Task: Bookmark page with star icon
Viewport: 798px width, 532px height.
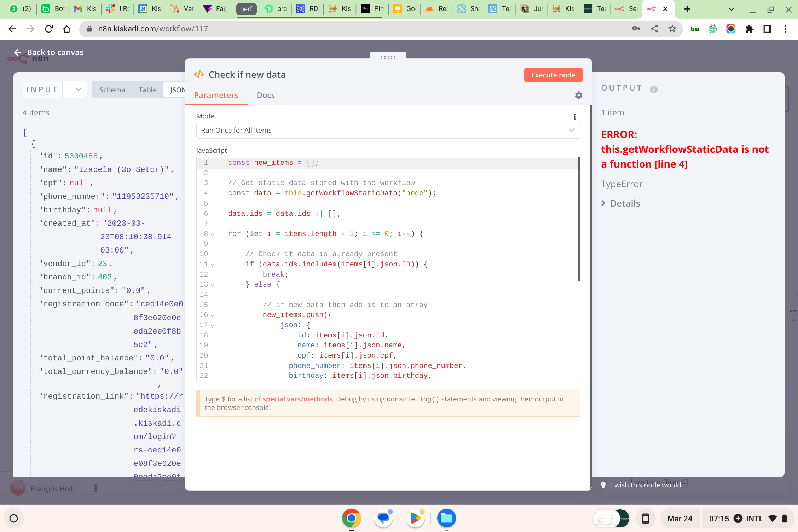Action: [x=672, y=29]
